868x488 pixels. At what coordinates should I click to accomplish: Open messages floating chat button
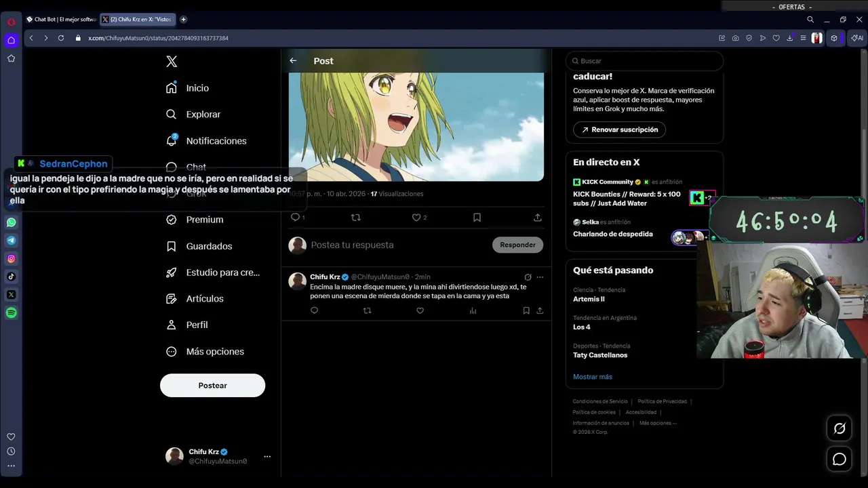pyautogui.click(x=840, y=460)
